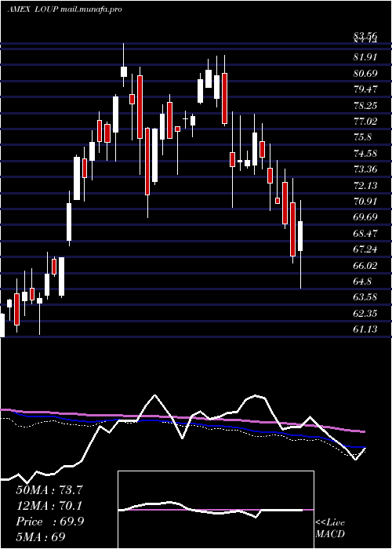This screenshot has height=549, width=392.
Task: Click the 81.91 price axis label
Action: click(365, 57)
